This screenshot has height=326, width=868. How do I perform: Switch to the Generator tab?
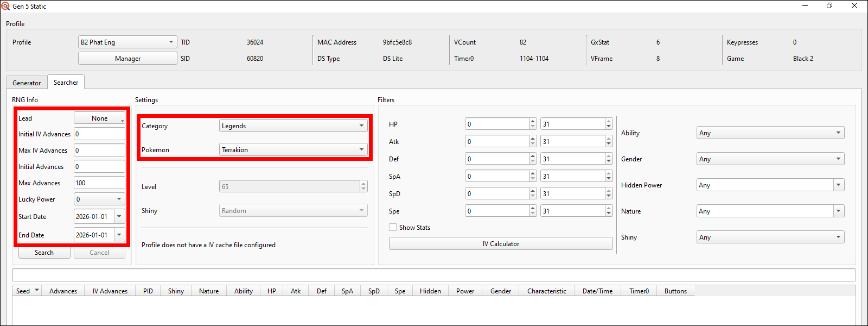tap(27, 83)
